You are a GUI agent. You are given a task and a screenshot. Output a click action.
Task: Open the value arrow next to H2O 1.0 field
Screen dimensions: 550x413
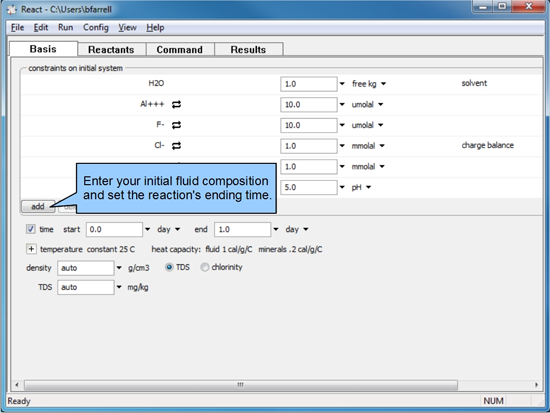[x=342, y=84]
